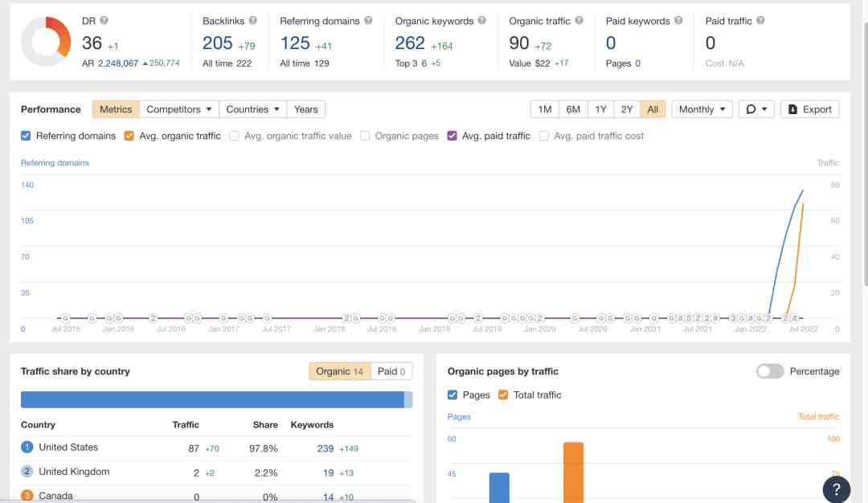Screen dimensions: 868x503
Task: Click the Export button
Action: point(810,109)
